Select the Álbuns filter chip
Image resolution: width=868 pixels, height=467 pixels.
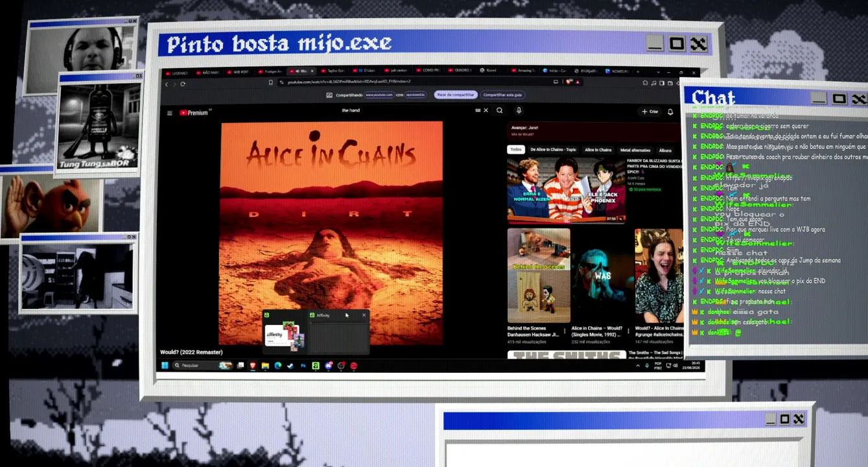[x=665, y=150]
